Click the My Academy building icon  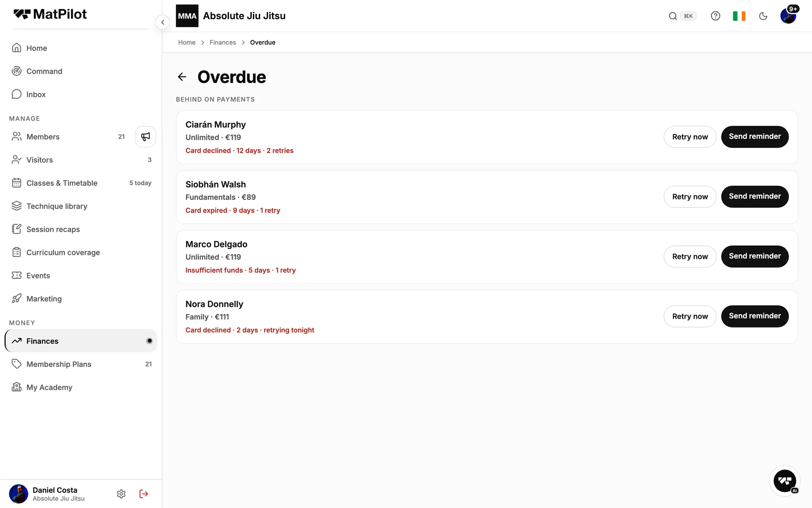pyautogui.click(x=17, y=387)
